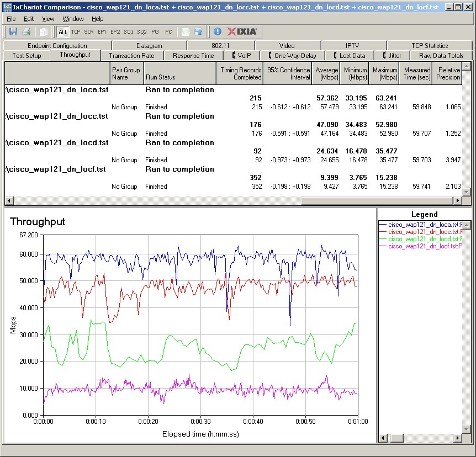Image resolution: width=476 pixels, height=457 pixels.
Task: Switch to Endpoint Configuration tab
Action: (x=57, y=45)
